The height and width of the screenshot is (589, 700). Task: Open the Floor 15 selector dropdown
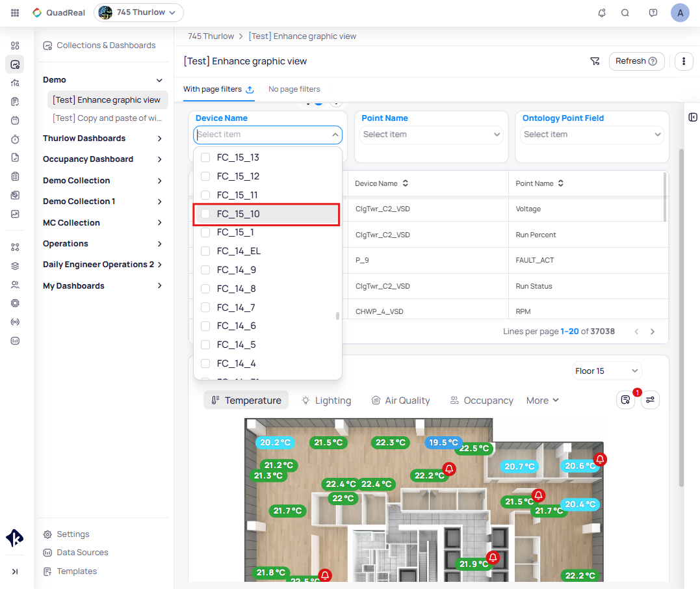pyautogui.click(x=606, y=371)
